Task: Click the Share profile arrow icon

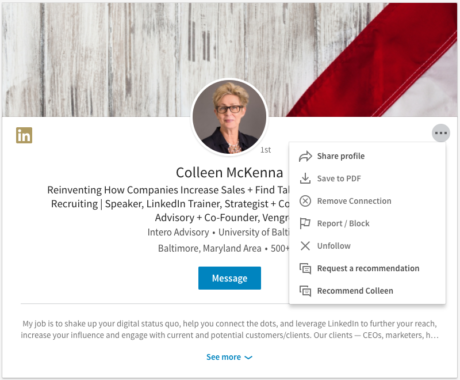Action: [x=305, y=156]
